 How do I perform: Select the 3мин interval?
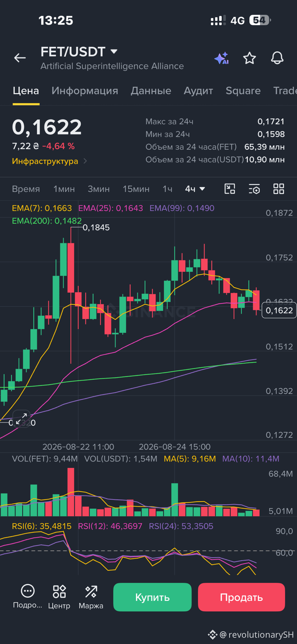click(x=99, y=189)
